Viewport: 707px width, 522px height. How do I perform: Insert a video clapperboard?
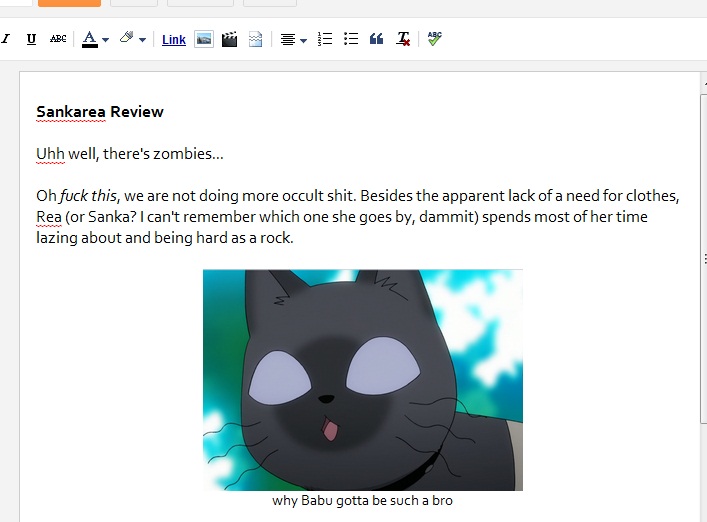230,39
